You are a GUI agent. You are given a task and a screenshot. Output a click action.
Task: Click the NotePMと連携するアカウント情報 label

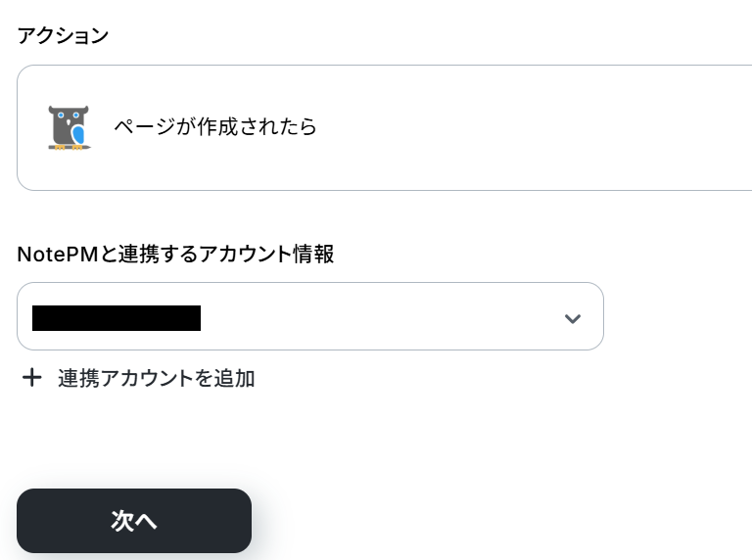pos(175,255)
